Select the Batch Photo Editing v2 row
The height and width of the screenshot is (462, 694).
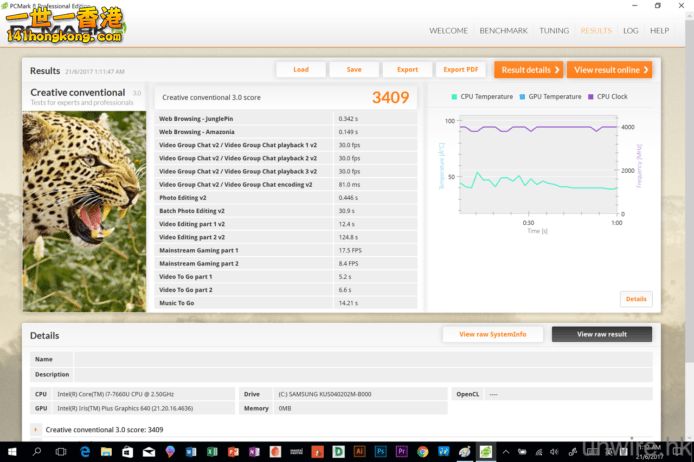[x=286, y=211]
